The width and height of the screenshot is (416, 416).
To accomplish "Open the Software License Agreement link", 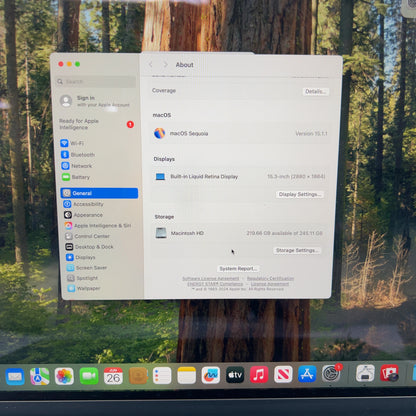I will (x=211, y=278).
